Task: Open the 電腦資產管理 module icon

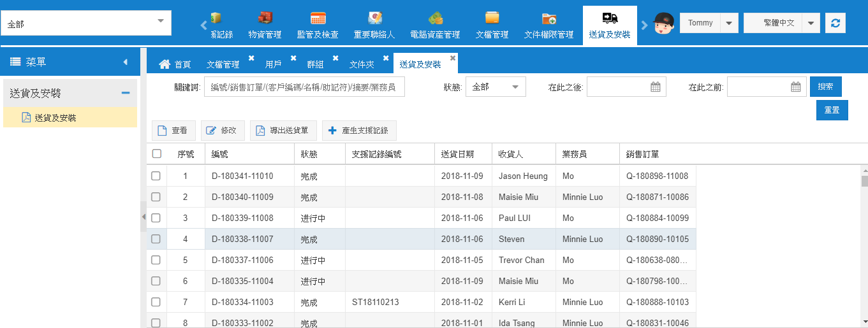Action: [435, 18]
